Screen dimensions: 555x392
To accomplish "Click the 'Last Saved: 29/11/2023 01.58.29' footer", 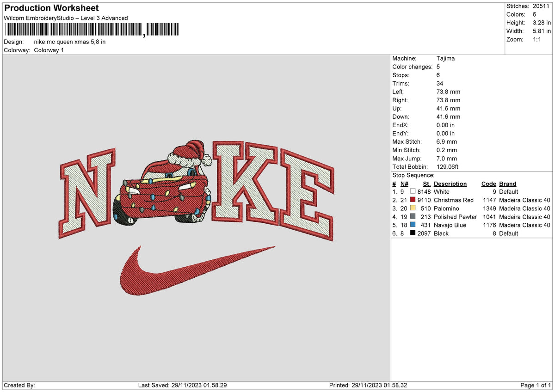I will [182, 385].
